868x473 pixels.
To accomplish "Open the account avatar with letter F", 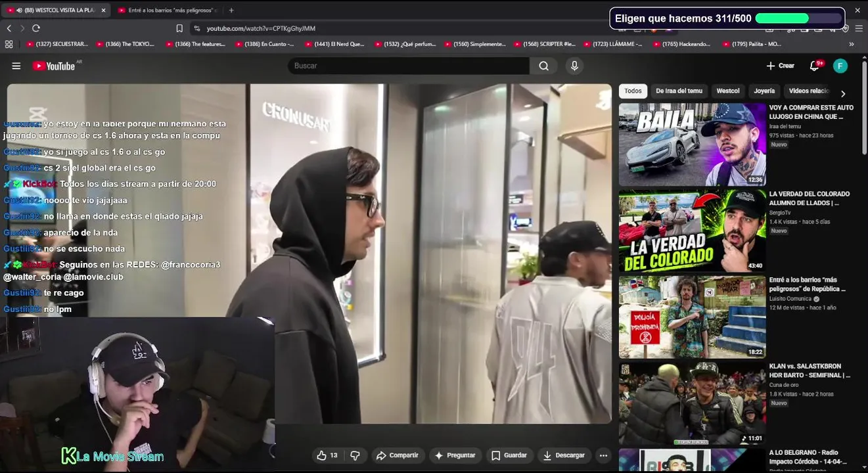I will pyautogui.click(x=840, y=66).
